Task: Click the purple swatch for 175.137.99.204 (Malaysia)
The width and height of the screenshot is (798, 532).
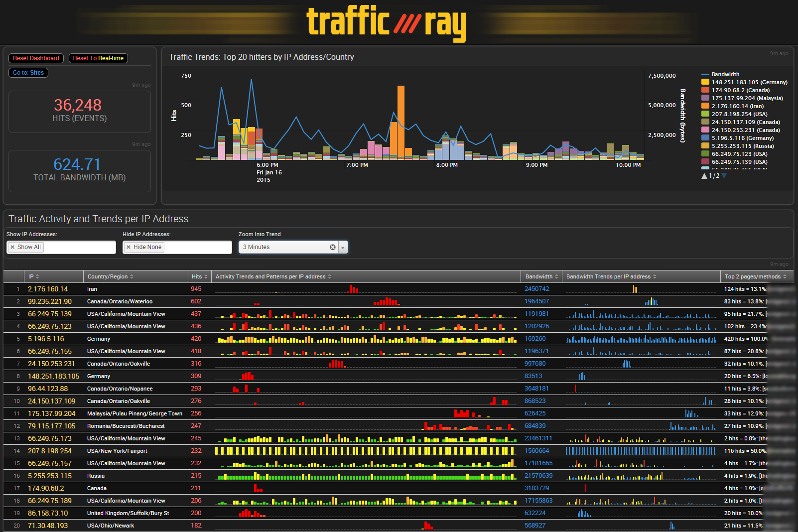Action: pos(705,98)
